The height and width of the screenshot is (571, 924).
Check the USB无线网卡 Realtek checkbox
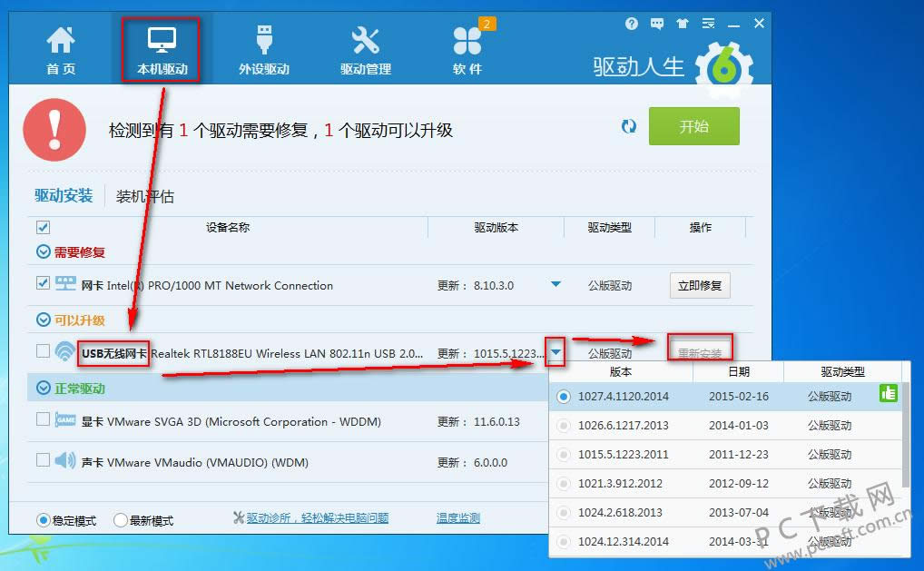click(43, 351)
